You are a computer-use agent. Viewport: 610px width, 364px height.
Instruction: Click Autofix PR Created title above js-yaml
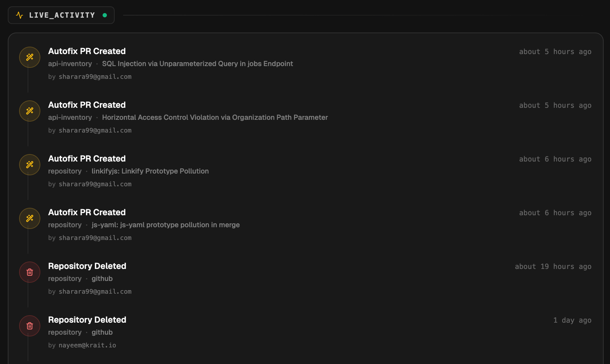(x=87, y=212)
